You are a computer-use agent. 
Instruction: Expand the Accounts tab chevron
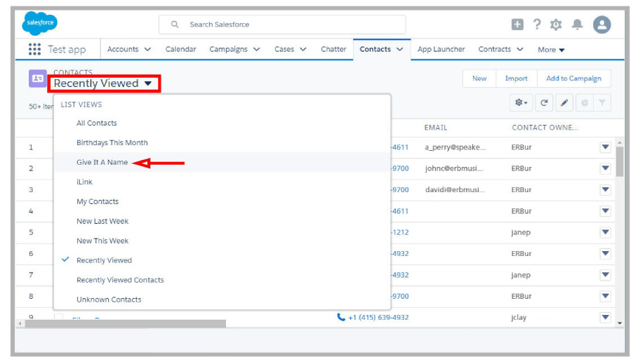(148, 49)
